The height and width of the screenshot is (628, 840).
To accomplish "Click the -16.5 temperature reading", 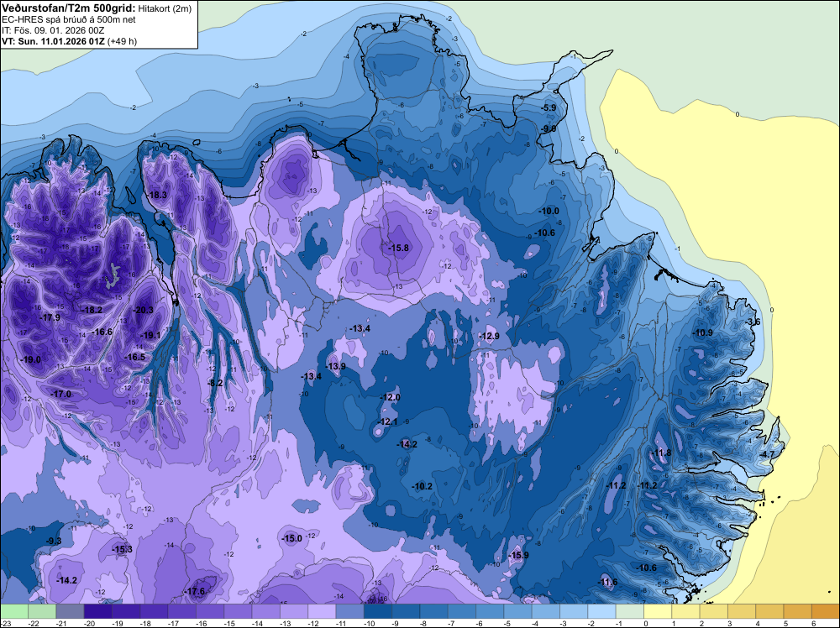I will click(134, 357).
